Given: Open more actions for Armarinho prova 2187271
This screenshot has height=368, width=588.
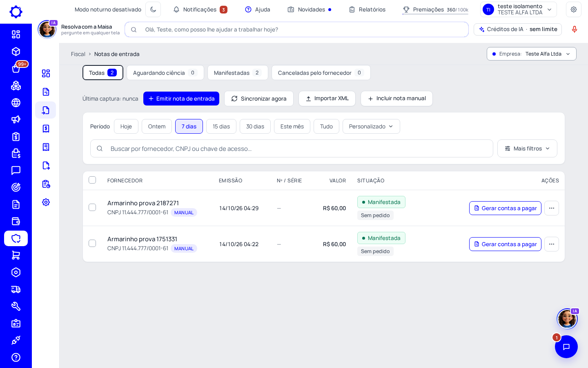Looking at the screenshot, I should pos(552,208).
